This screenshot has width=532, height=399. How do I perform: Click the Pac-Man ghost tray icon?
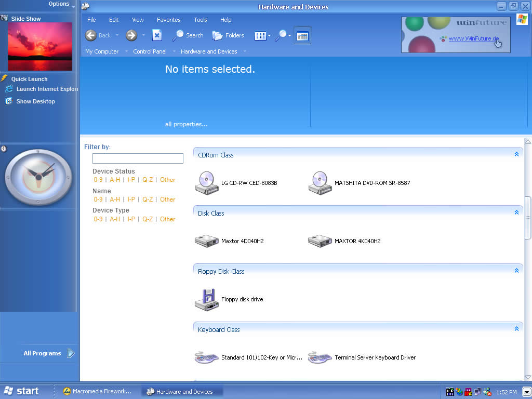pos(469,392)
